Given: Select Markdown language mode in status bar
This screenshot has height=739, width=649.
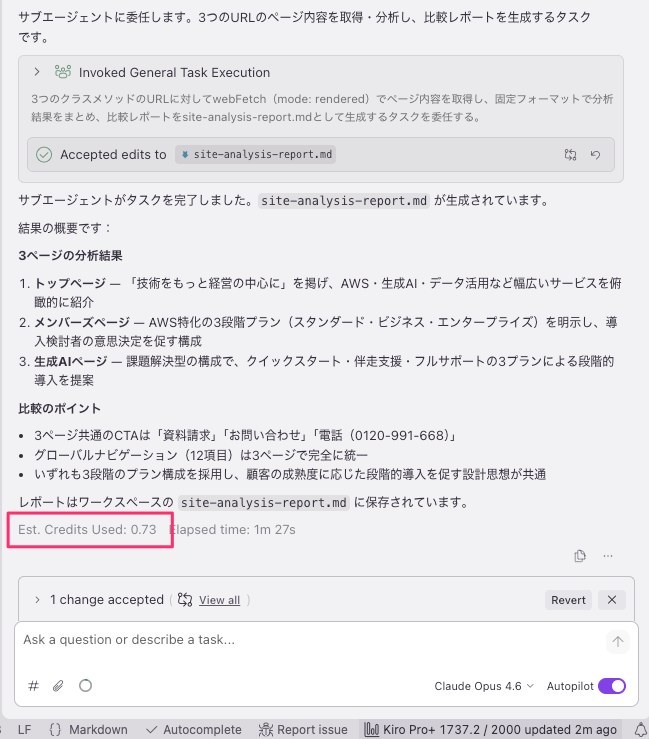Looking at the screenshot, I should pos(89,730).
